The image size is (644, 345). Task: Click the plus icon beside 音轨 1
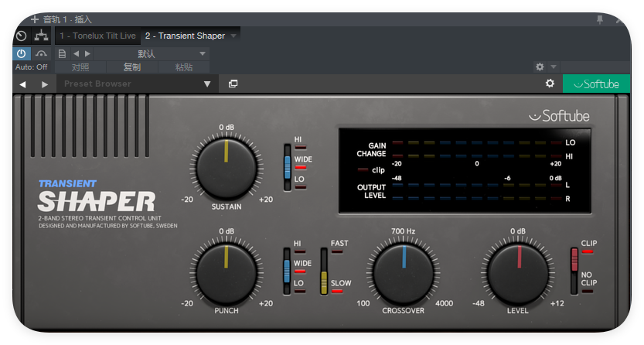(x=35, y=19)
